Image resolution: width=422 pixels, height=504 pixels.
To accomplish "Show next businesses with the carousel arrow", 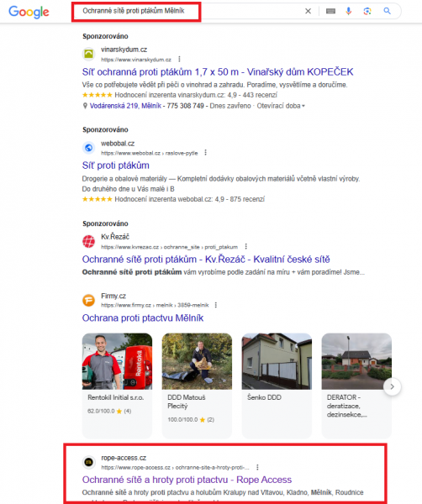I will pos(392,386).
